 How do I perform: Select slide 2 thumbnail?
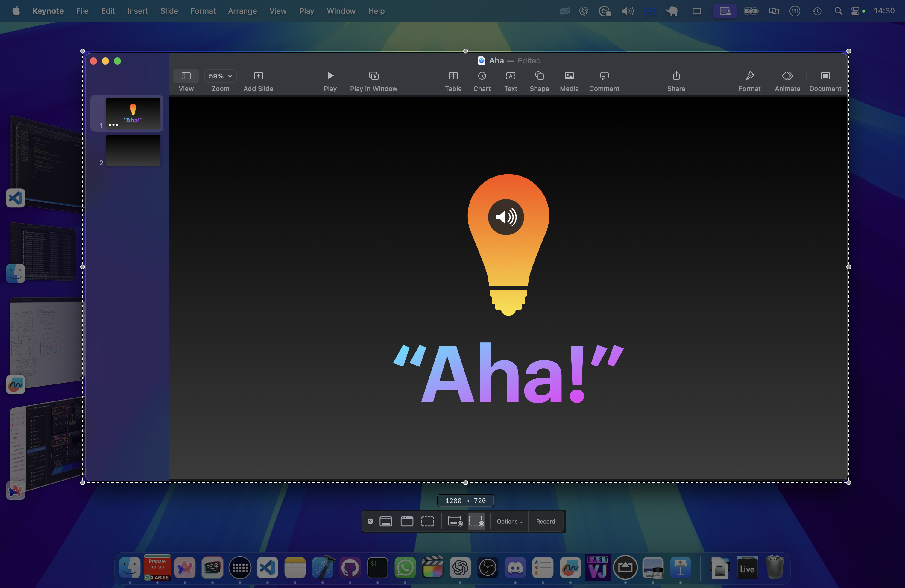point(133,150)
